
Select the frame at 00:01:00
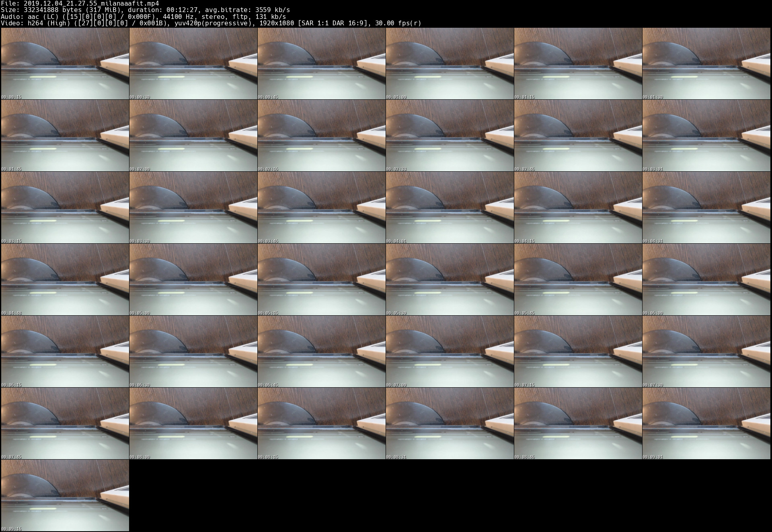[450, 64]
